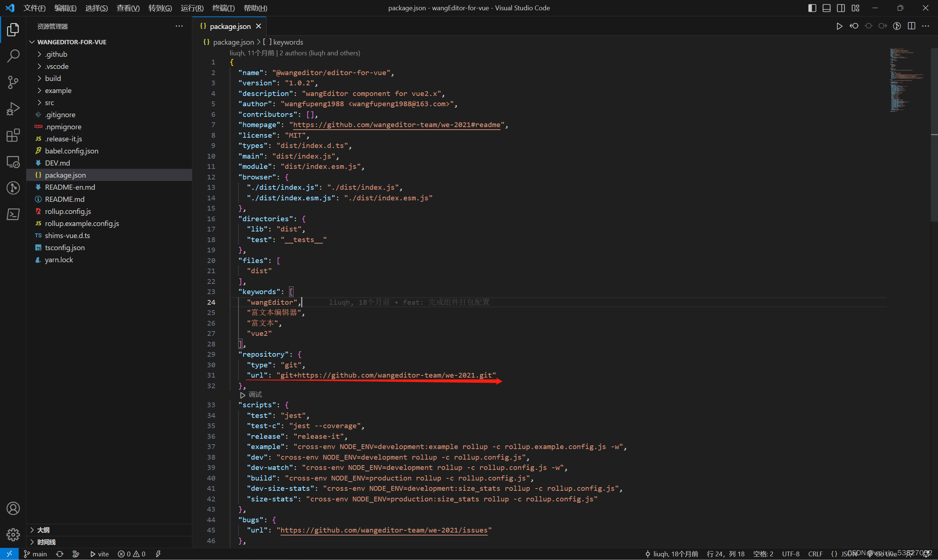Open changes with previous revision icon
The width and height of the screenshot is (938, 560).
click(854, 26)
